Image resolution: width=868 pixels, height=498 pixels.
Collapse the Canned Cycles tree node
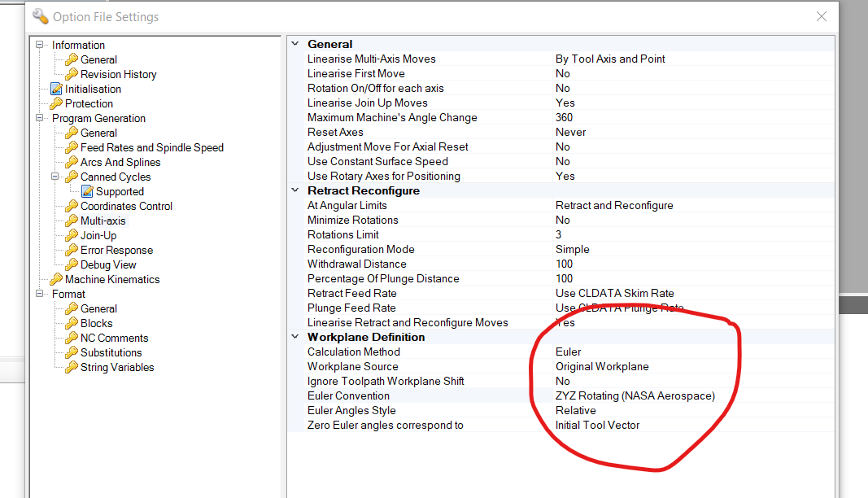tap(55, 177)
